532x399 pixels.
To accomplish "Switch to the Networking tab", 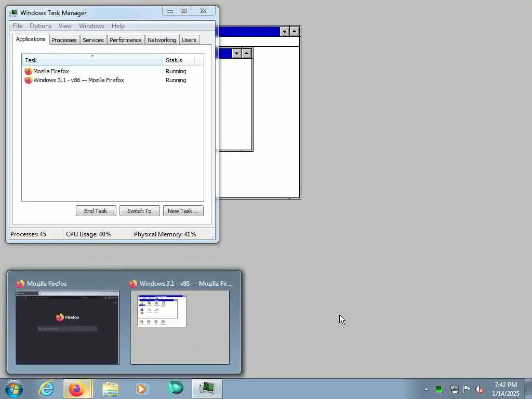I will 162,40.
